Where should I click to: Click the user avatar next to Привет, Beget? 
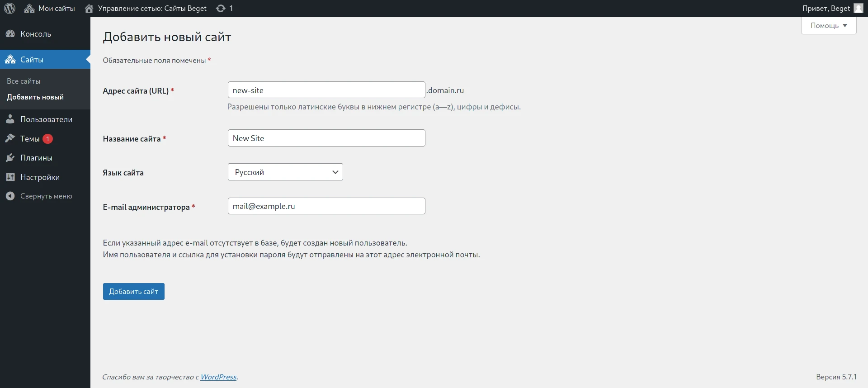coord(858,8)
